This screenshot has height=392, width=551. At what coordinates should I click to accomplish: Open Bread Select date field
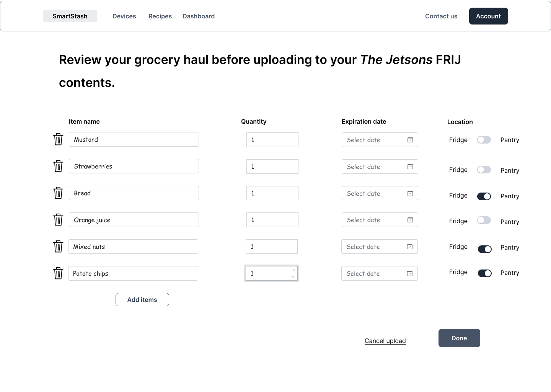(380, 193)
